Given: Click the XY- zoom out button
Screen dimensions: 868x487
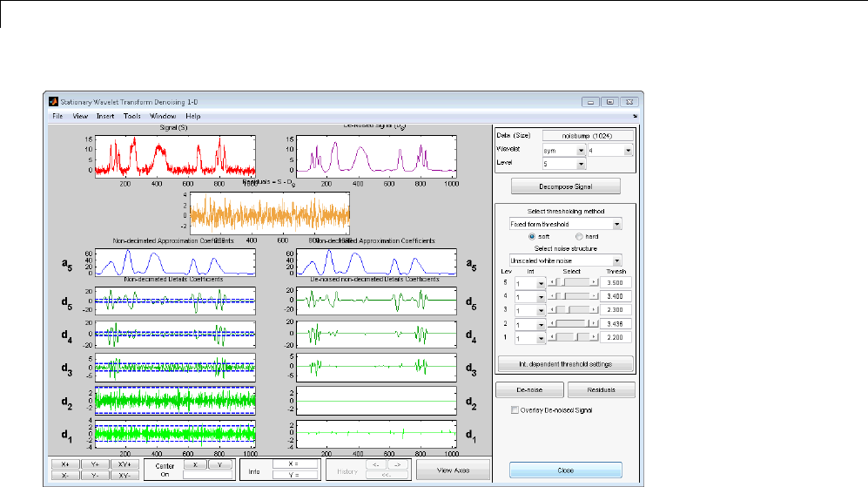Looking at the screenshot, I should coord(125,476).
